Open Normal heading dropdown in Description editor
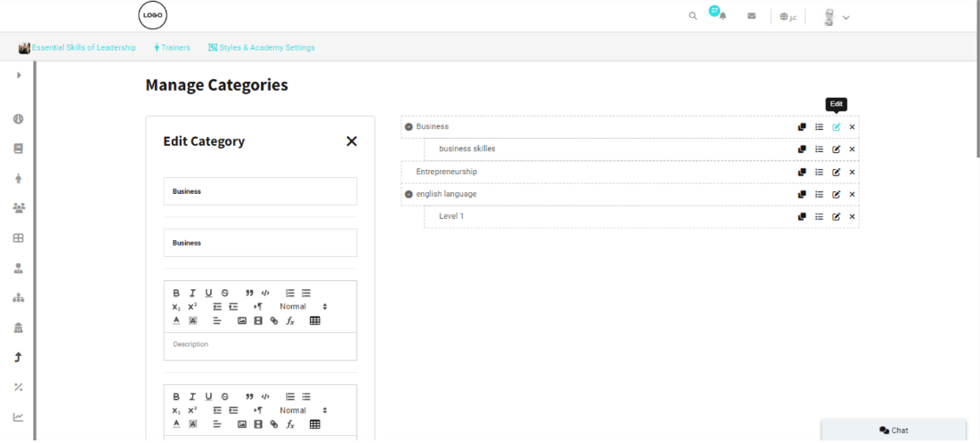Viewport: 980px width, 443px height. point(304,307)
